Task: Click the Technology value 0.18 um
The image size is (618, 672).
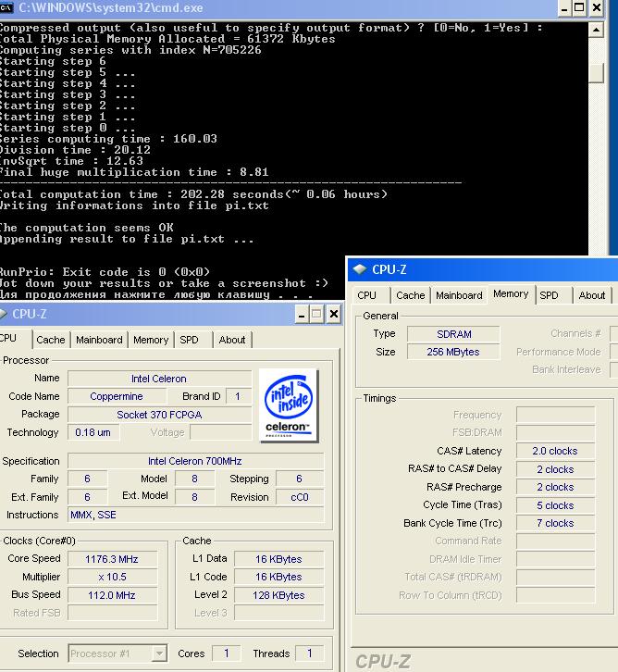Action: 93,432
